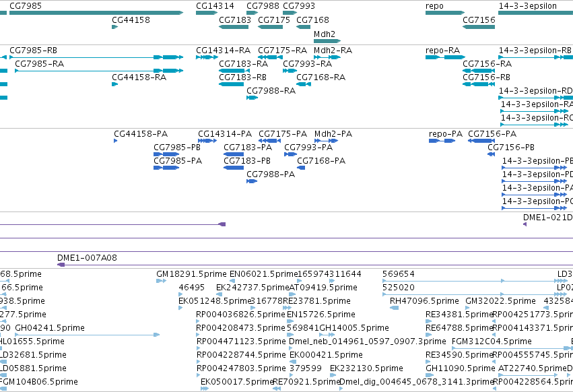Image resolution: width=573 pixels, height=392 pixels.
Task: Click the Mdh2-PA protein label
Action: (x=333, y=134)
